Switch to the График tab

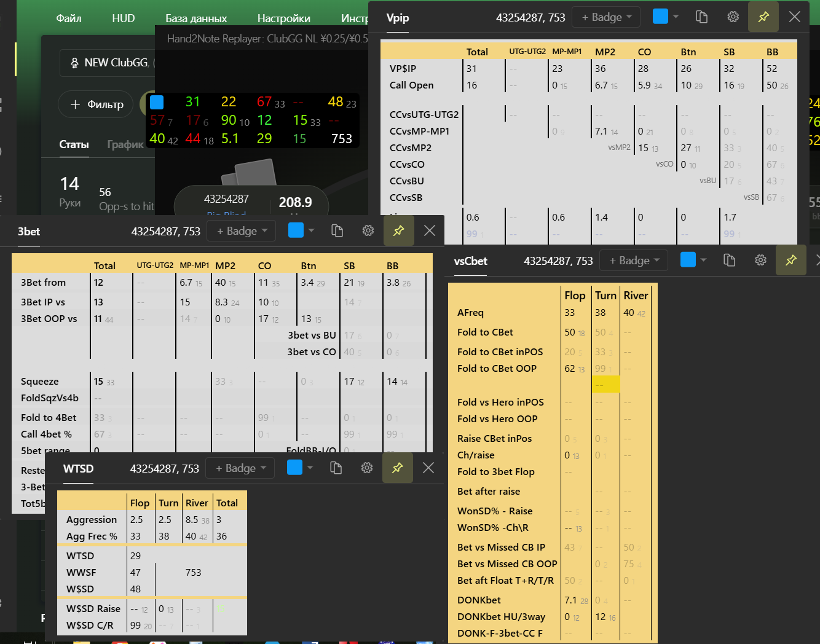(125, 144)
